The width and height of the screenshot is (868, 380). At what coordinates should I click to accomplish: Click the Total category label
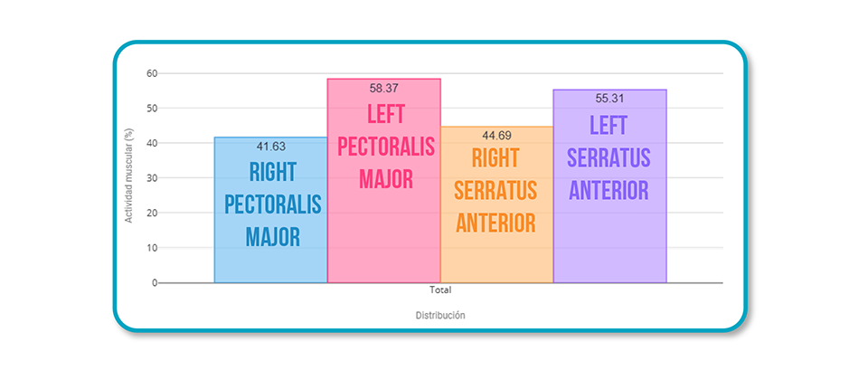click(440, 291)
